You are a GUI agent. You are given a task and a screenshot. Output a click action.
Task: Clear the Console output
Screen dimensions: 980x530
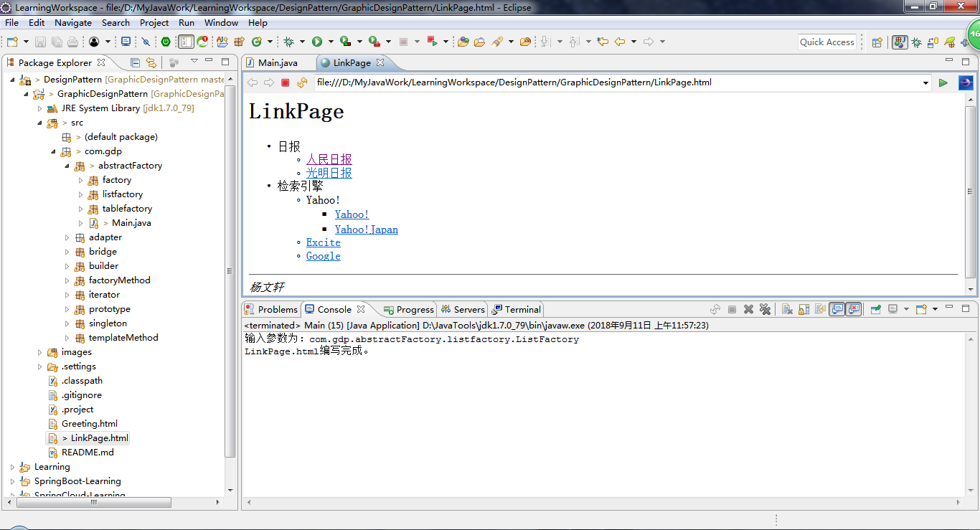[x=786, y=309]
